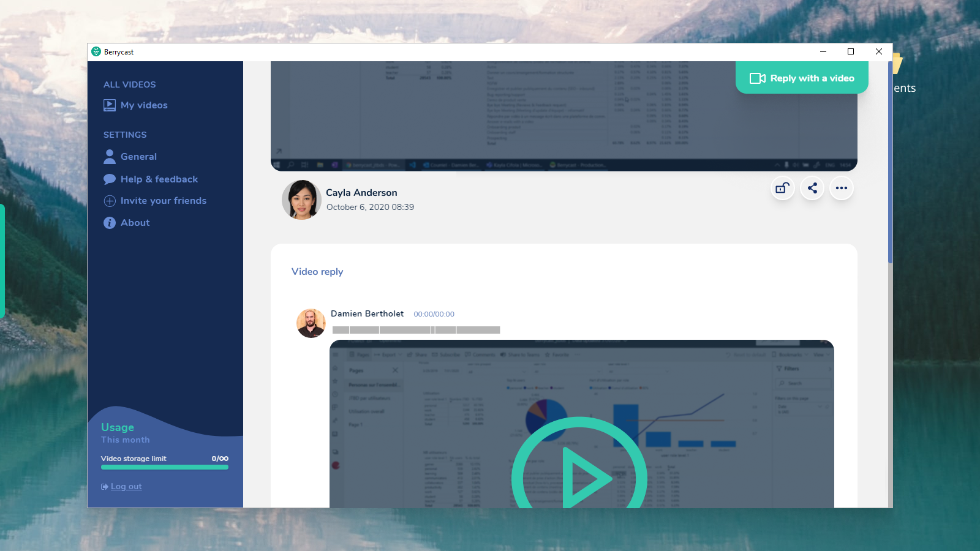Click Help & feedback chat bubble icon
The image size is (980, 551).
coord(110,179)
